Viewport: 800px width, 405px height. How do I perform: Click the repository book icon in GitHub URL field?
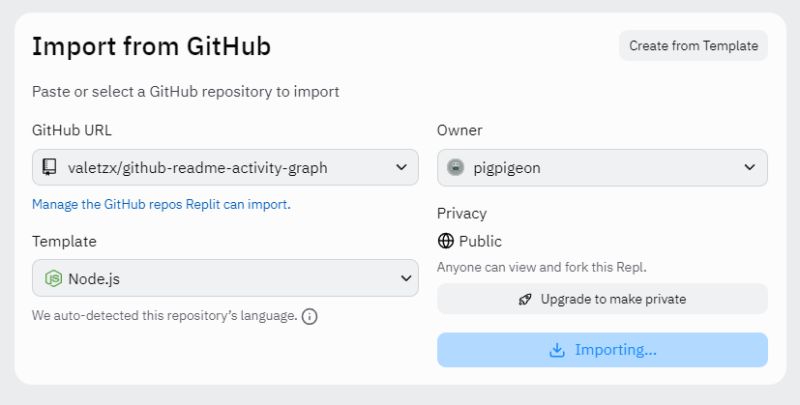pos(49,167)
